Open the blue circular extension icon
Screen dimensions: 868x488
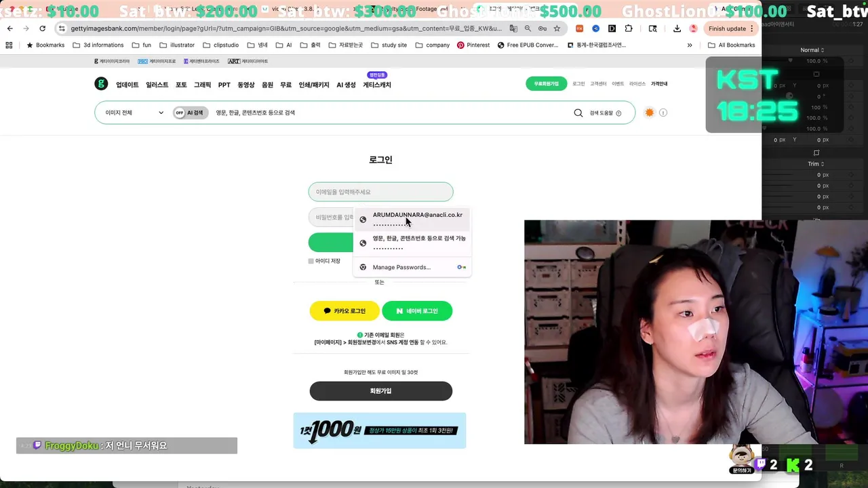pyautogui.click(x=596, y=28)
